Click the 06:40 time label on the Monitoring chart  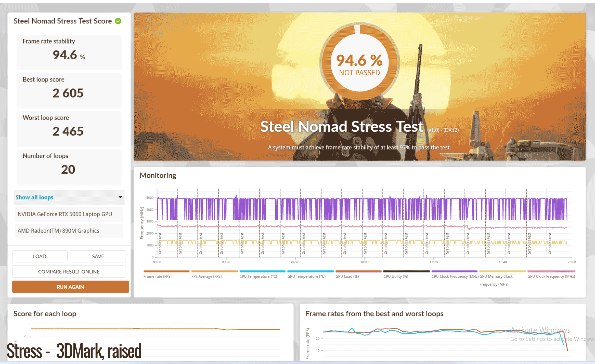[295, 262]
